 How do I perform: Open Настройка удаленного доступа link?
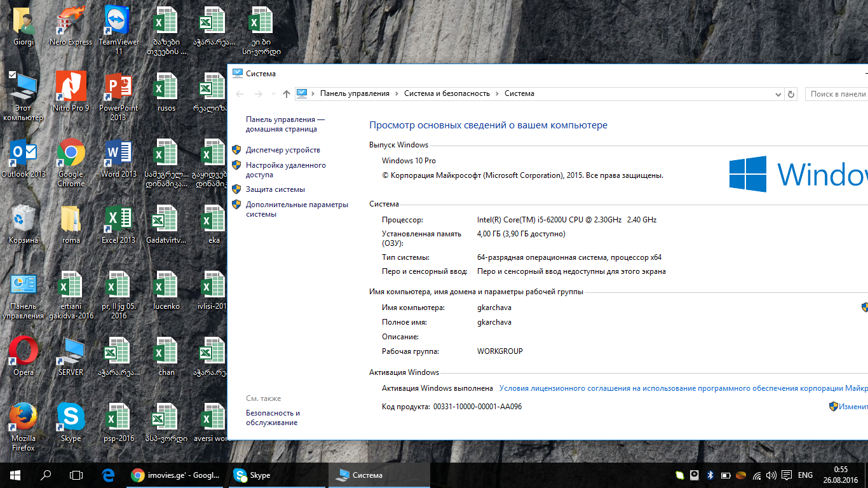[286, 170]
